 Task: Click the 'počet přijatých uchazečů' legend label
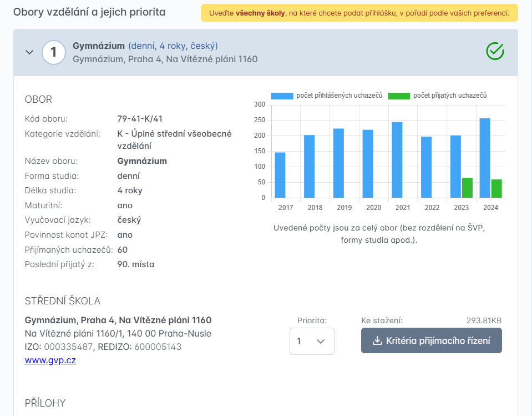[x=450, y=96]
